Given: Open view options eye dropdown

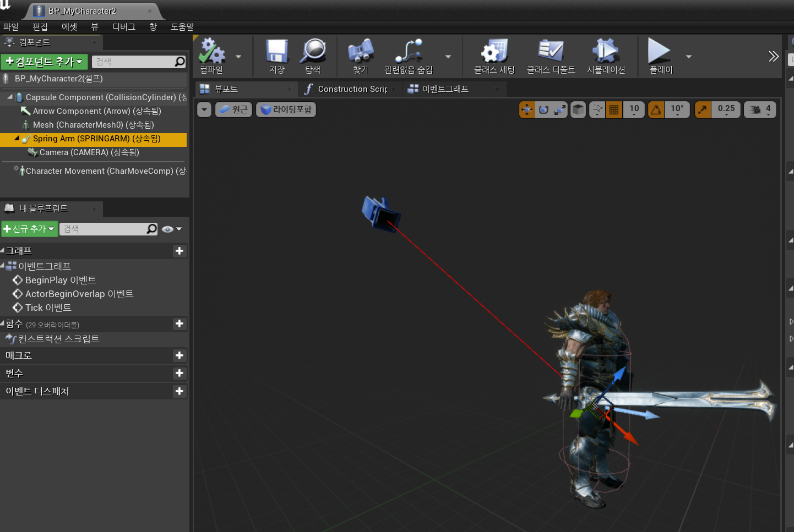Looking at the screenshot, I should [172, 229].
